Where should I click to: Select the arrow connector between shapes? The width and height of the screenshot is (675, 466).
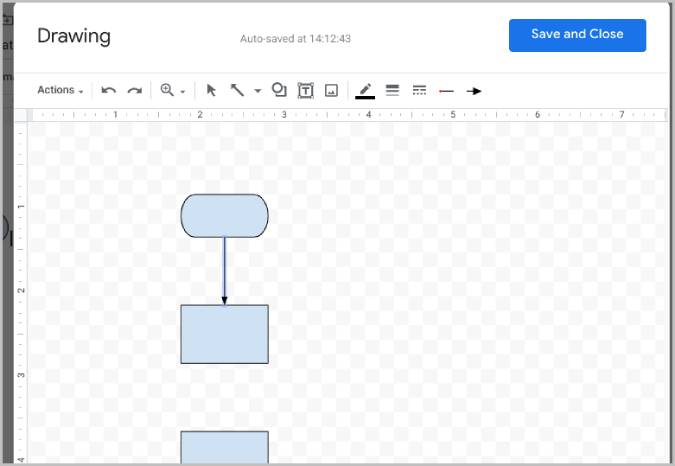point(224,270)
